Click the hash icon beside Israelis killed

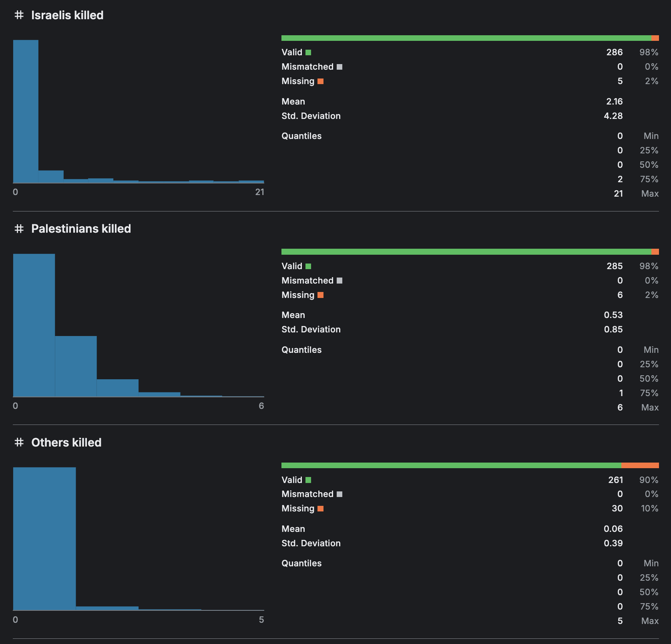pyautogui.click(x=19, y=15)
